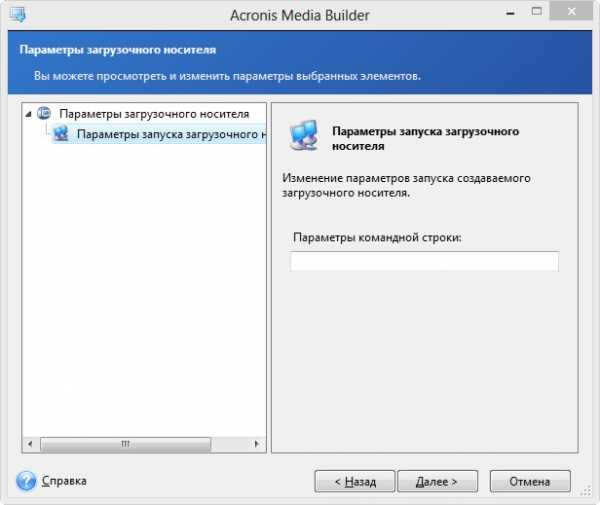Click the Параметры командной строки input field

click(424, 262)
